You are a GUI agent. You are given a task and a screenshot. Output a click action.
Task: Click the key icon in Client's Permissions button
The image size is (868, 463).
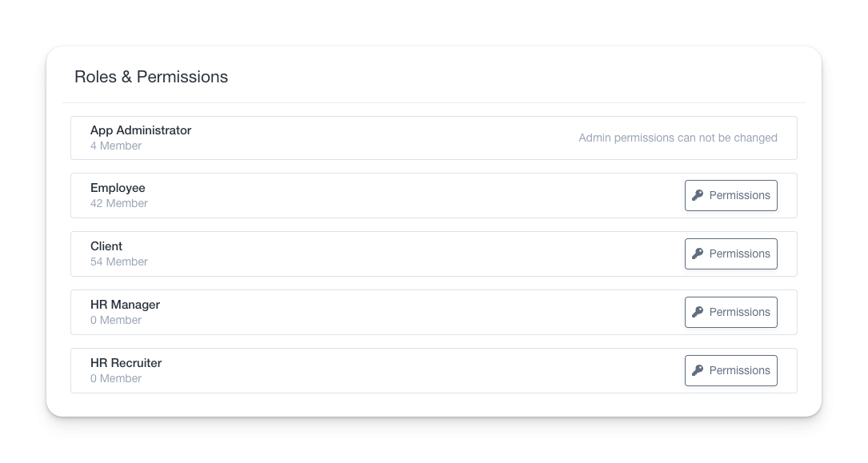698,253
